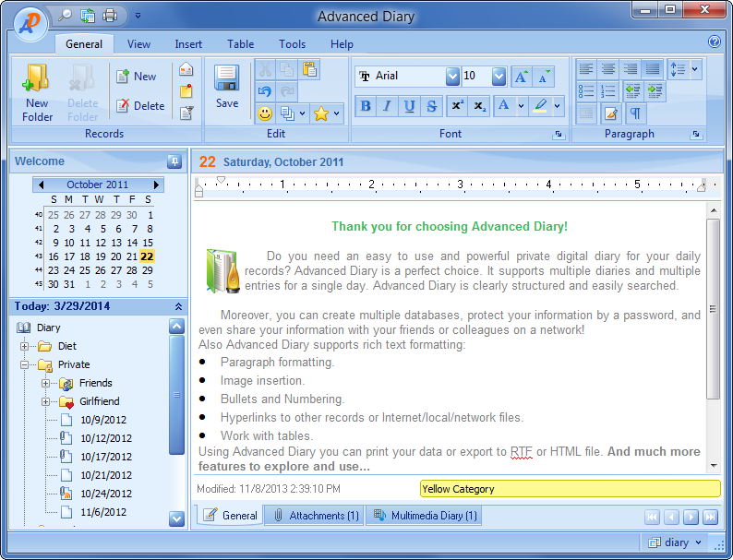Click the green export icon in quick access
Image resolution: width=733 pixels, height=560 pixels.
(x=88, y=16)
